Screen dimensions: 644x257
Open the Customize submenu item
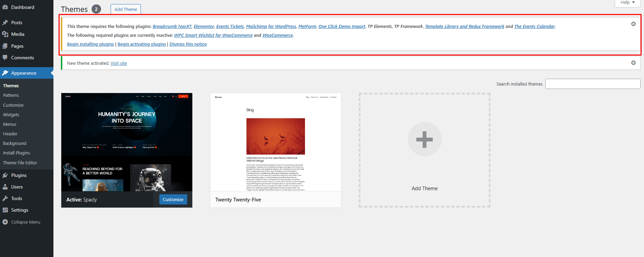pos(13,105)
